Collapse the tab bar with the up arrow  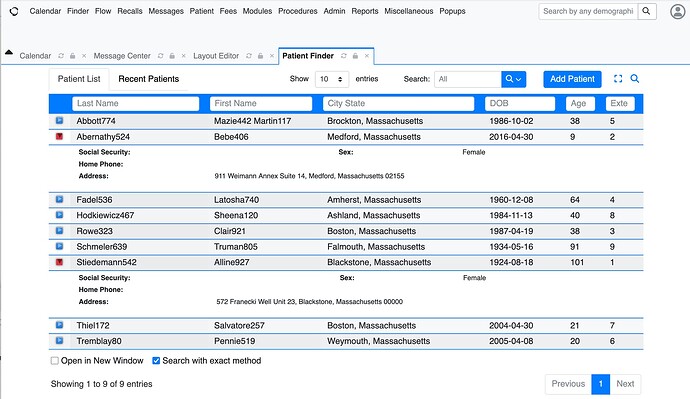9,52
